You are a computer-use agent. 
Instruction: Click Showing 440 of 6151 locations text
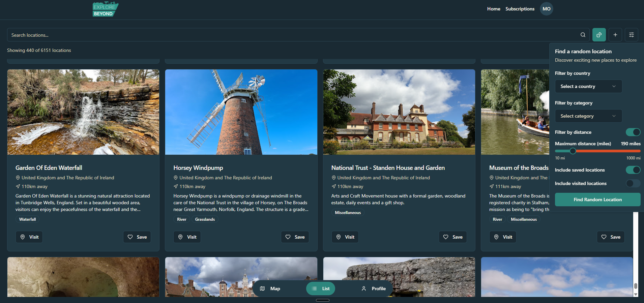click(39, 50)
